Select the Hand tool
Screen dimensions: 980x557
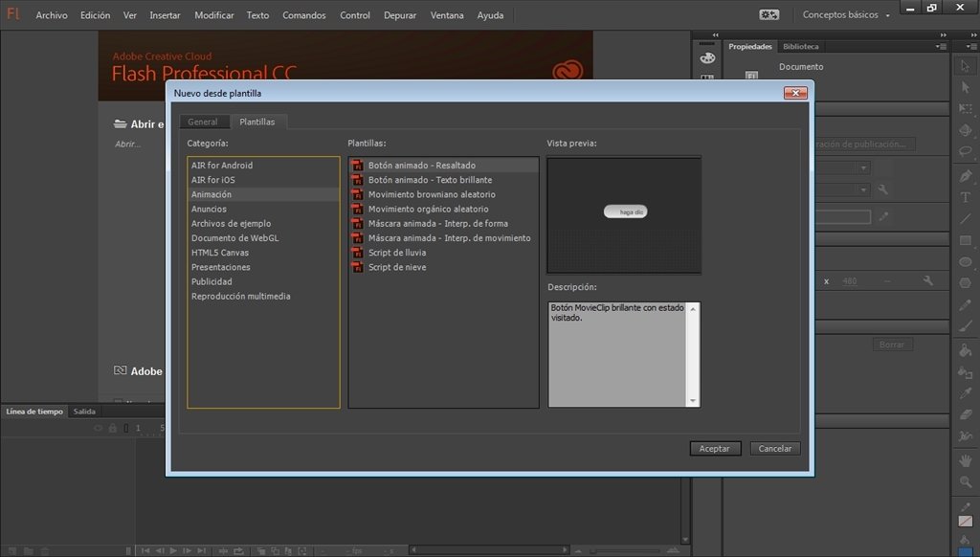tap(966, 460)
